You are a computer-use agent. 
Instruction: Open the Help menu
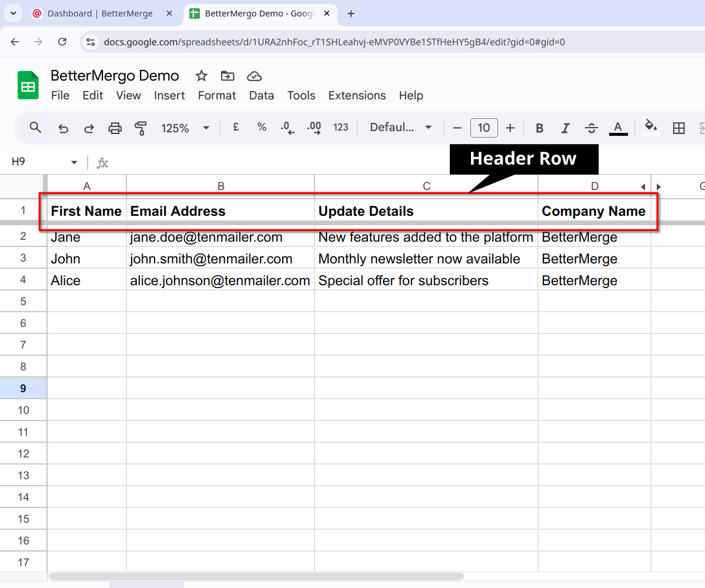tap(411, 96)
